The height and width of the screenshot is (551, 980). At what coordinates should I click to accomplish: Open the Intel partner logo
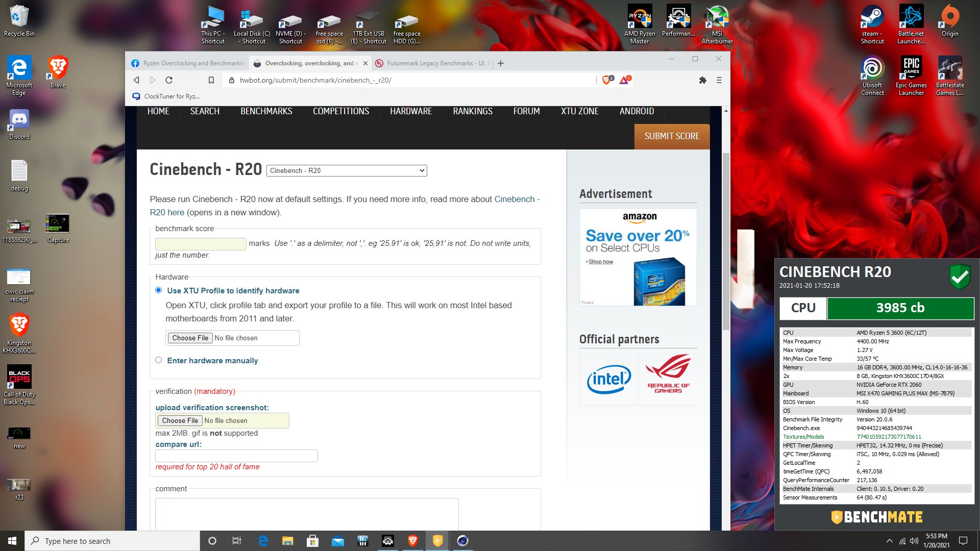[x=608, y=379]
